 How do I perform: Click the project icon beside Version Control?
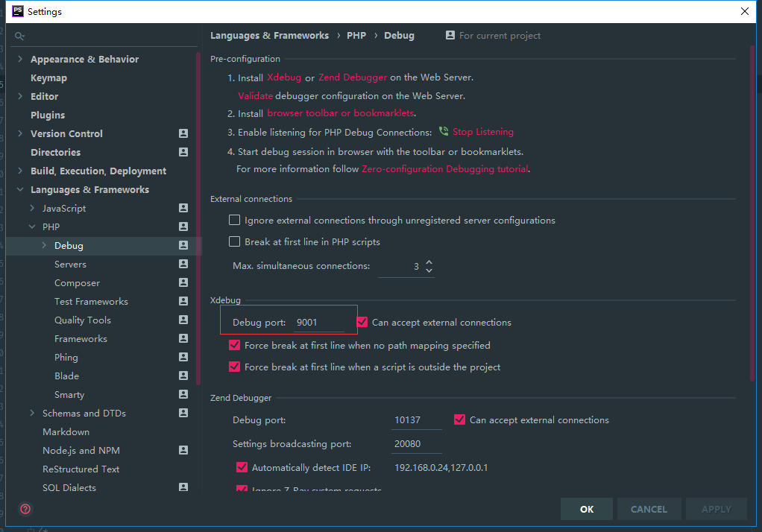[183, 133]
